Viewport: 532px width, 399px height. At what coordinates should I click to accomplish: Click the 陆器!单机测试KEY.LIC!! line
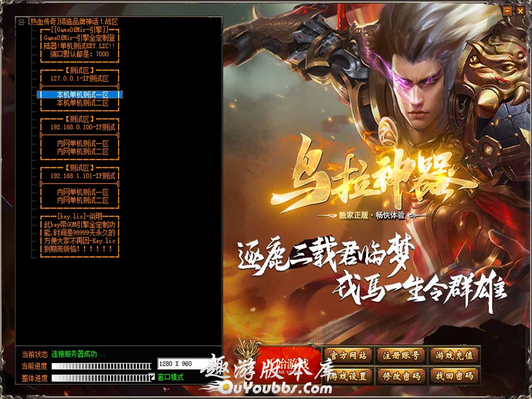(80, 46)
